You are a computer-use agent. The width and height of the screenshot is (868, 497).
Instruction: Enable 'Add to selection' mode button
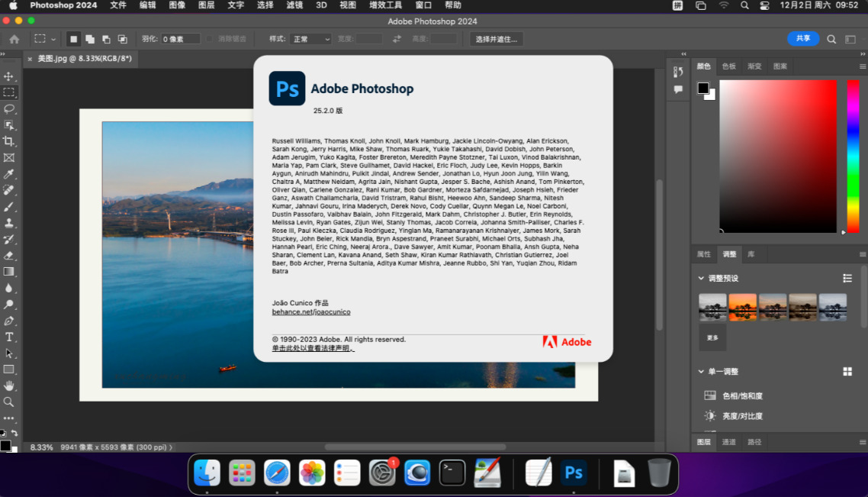90,39
